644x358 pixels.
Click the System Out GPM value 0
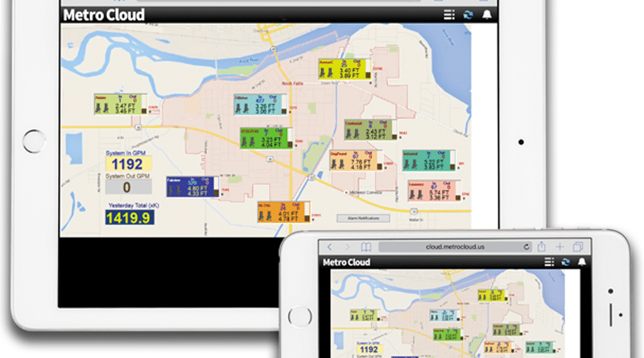click(127, 187)
